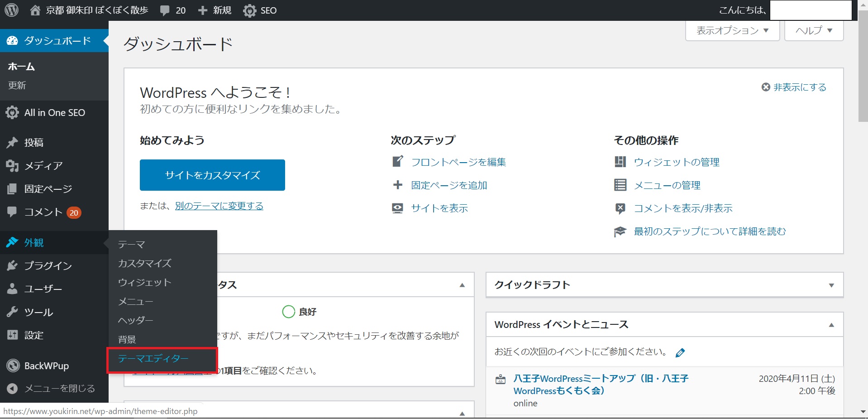The image size is (868, 419).
Task: Select テーマ in the 外観 submenu
Action: pyautogui.click(x=131, y=245)
